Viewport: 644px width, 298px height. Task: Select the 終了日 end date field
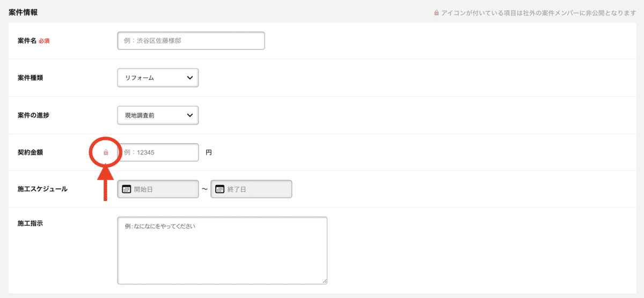[251, 189]
